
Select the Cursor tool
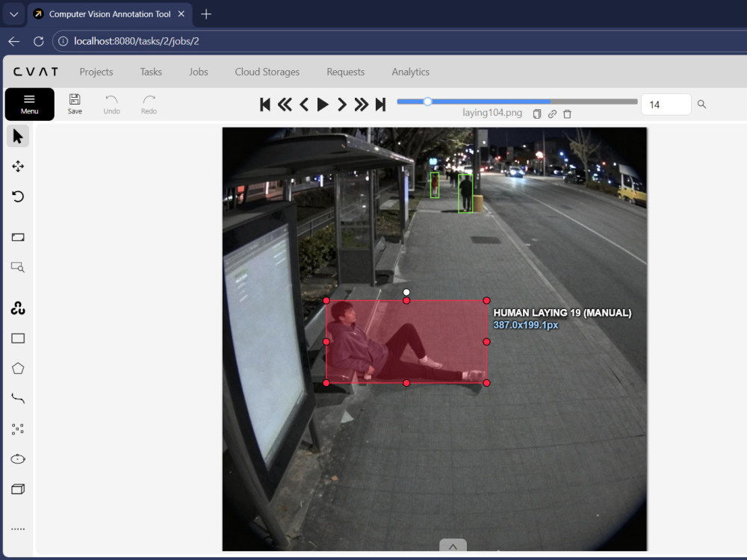18,136
